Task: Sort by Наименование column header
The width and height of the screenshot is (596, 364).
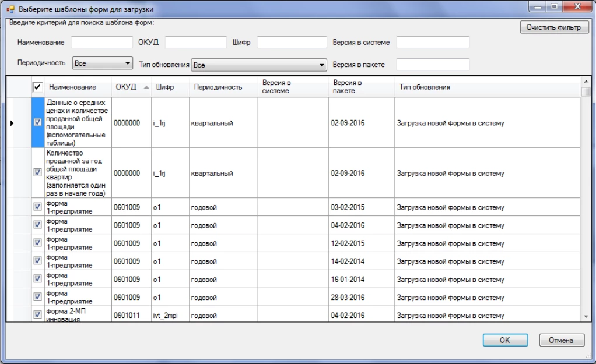Action: 72,87
